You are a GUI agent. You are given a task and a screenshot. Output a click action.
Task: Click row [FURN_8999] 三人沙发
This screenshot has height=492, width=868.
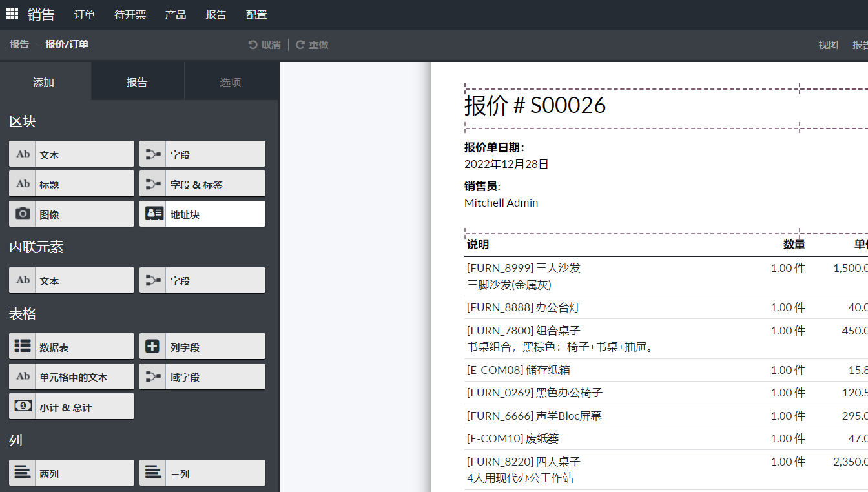click(524, 268)
